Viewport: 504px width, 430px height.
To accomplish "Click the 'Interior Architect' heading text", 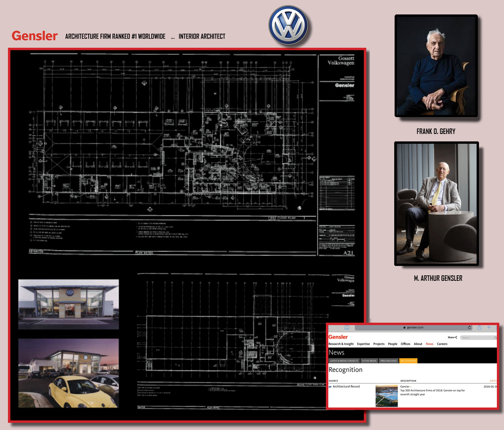I will click(202, 36).
